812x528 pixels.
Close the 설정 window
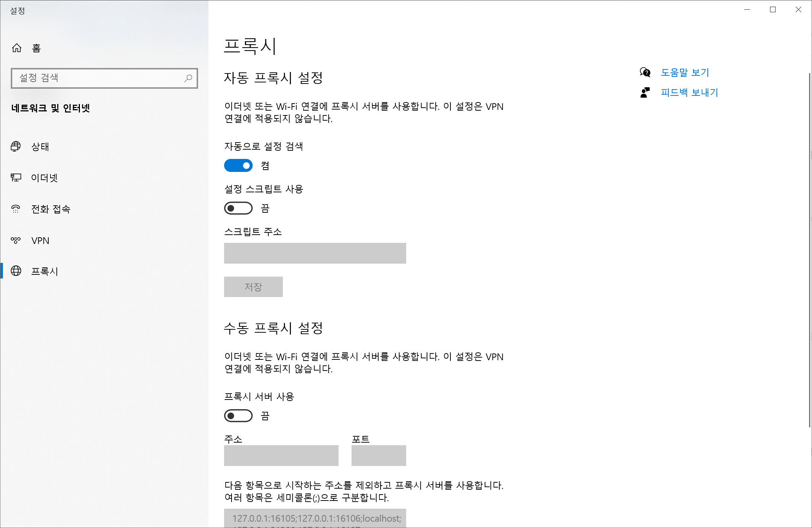(x=798, y=10)
